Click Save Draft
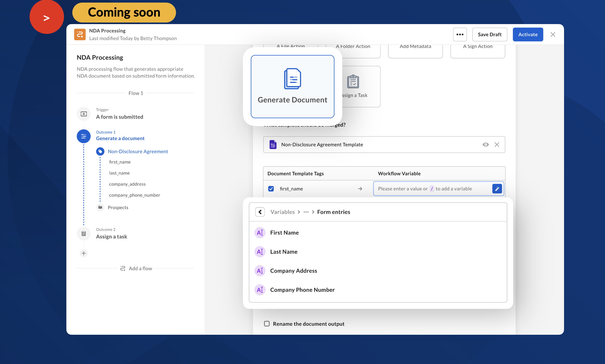Viewport: 605px width, 364px height. [x=489, y=34]
